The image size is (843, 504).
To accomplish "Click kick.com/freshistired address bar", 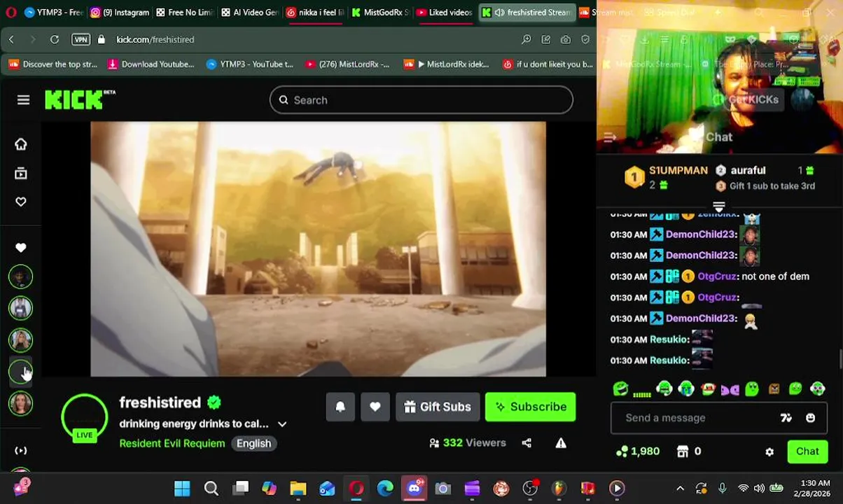I will click(155, 40).
